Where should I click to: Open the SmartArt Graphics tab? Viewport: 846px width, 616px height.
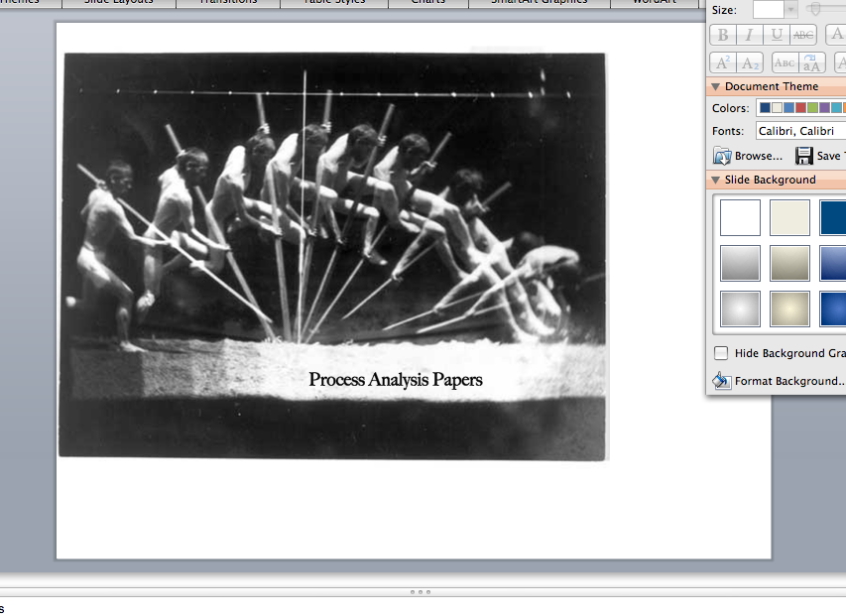click(540, 3)
